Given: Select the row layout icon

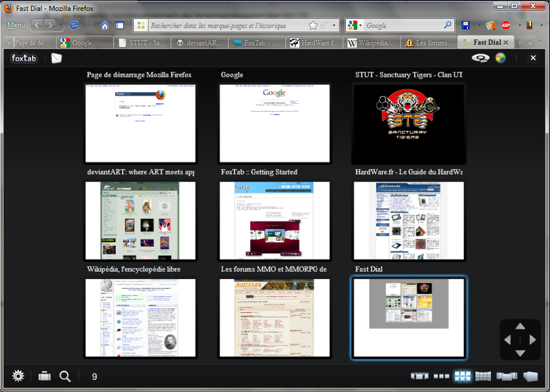Looking at the screenshot, I should point(442,376).
